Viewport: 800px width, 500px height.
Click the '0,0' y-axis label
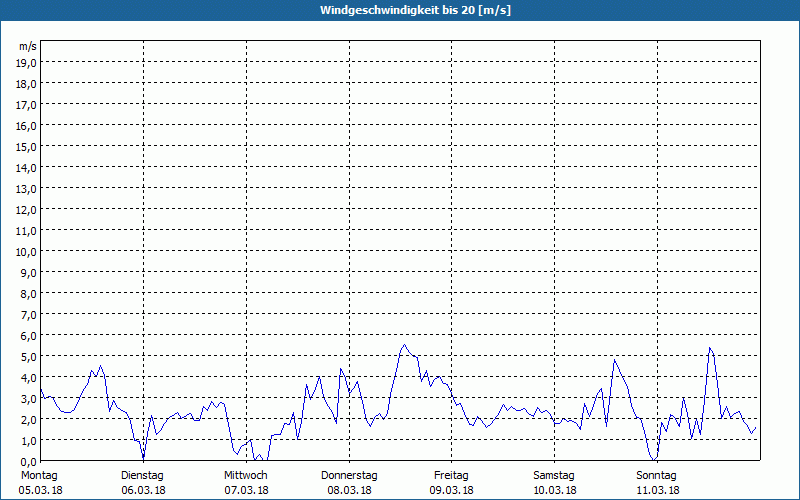[x=29, y=462]
